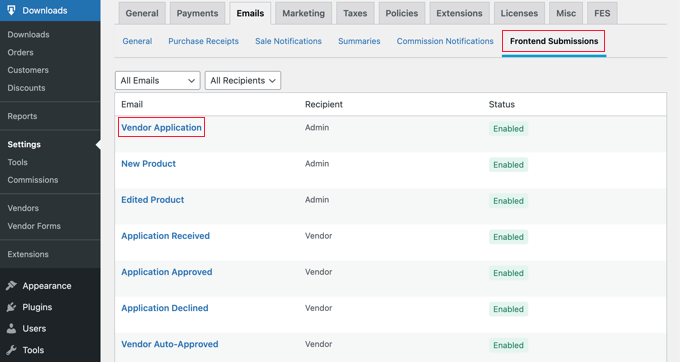
Task: Open the Vendor Application email
Action: [161, 127]
